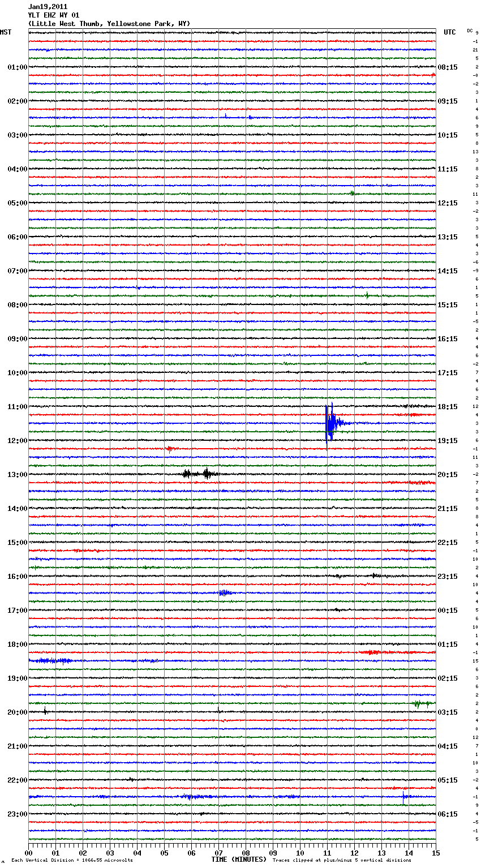Click the DC column header

[x=470, y=31]
